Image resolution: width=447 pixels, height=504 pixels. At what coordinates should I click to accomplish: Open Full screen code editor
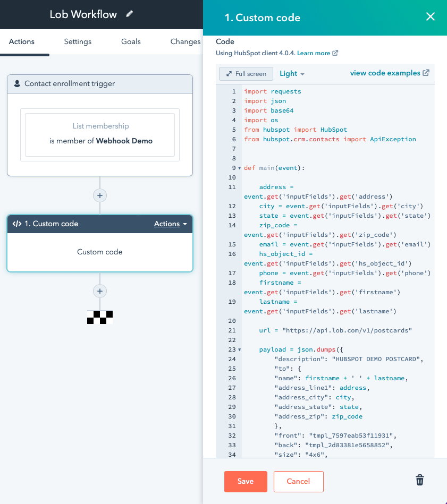pos(246,74)
